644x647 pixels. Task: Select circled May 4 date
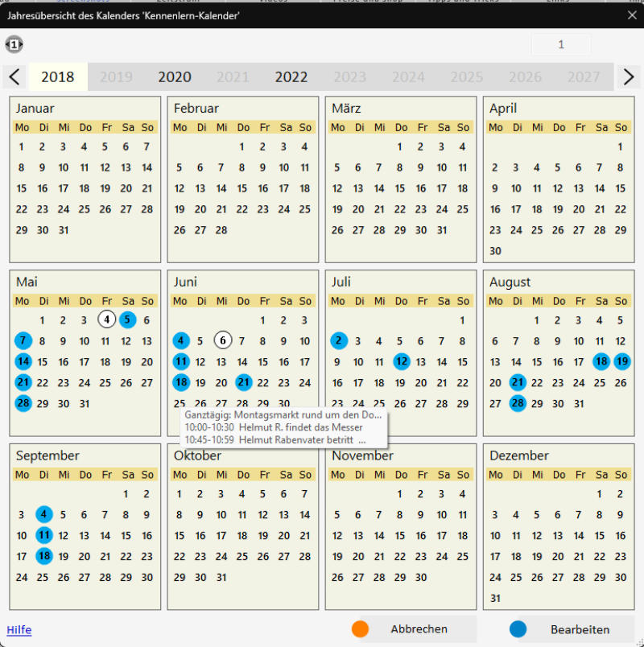(x=106, y=319)
